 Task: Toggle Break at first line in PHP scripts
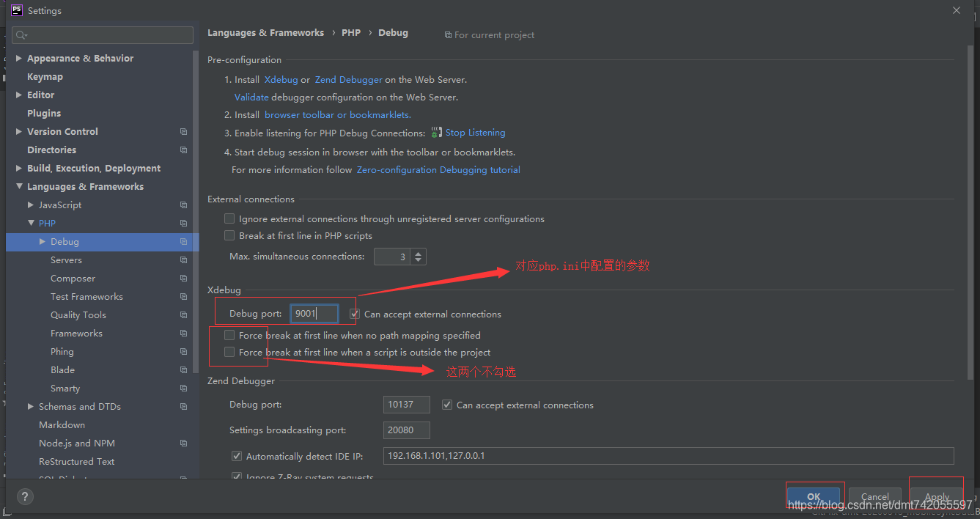pyautogui.click(x=229, y=235)
